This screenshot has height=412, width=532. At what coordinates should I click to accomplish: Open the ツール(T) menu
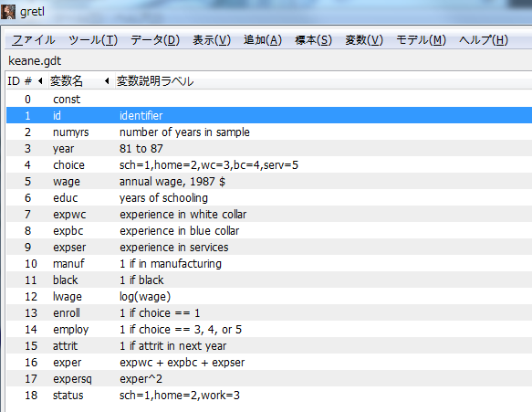tap(93, 40)
